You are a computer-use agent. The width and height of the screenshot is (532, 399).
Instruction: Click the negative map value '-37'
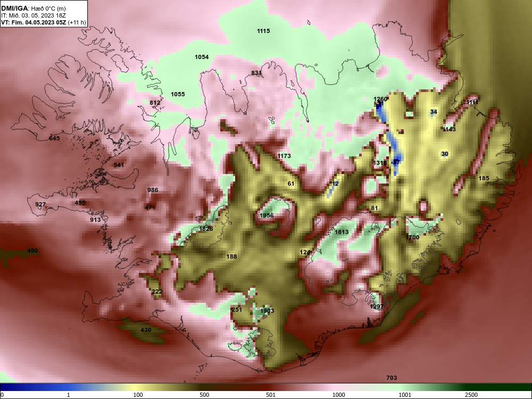coord(396,162)
